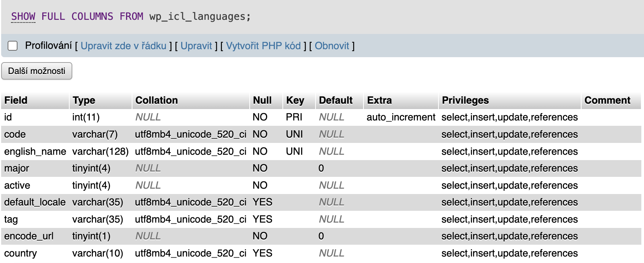Click the Extra column header
This screenshot has height=263, width=644.
[379, 100]
